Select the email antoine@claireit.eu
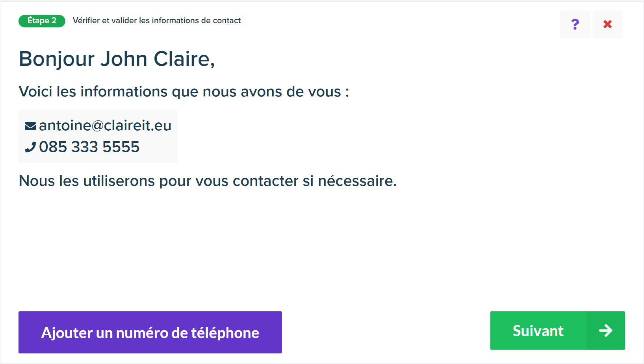 105,126
